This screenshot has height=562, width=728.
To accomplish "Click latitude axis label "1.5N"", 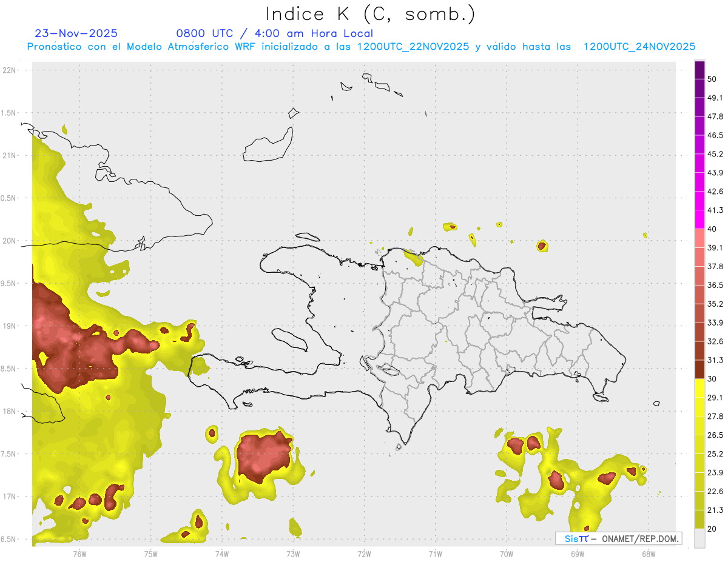I will coord(8,113).
